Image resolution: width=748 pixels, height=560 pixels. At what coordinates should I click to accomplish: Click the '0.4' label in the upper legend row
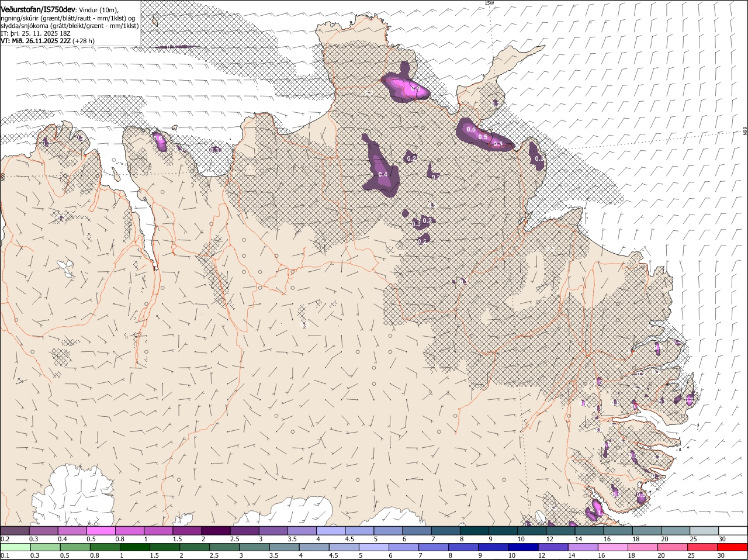click(63, 539)
